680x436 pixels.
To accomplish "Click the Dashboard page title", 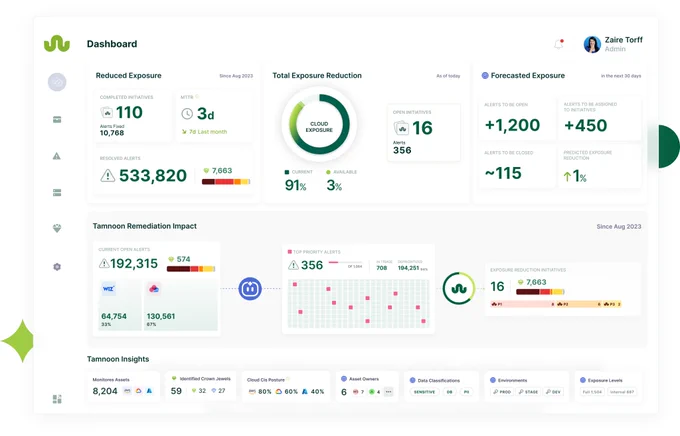I will tap(112, 44).
